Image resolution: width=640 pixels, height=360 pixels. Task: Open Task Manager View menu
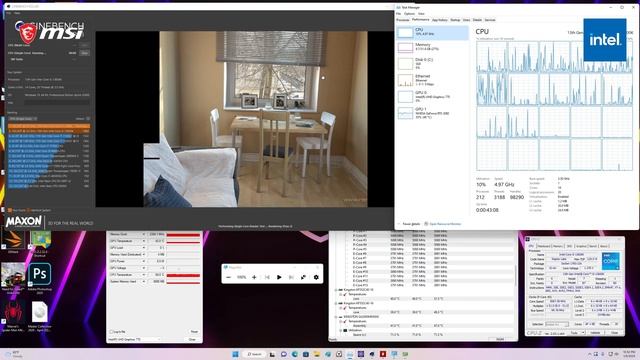[x=421, y=13]
